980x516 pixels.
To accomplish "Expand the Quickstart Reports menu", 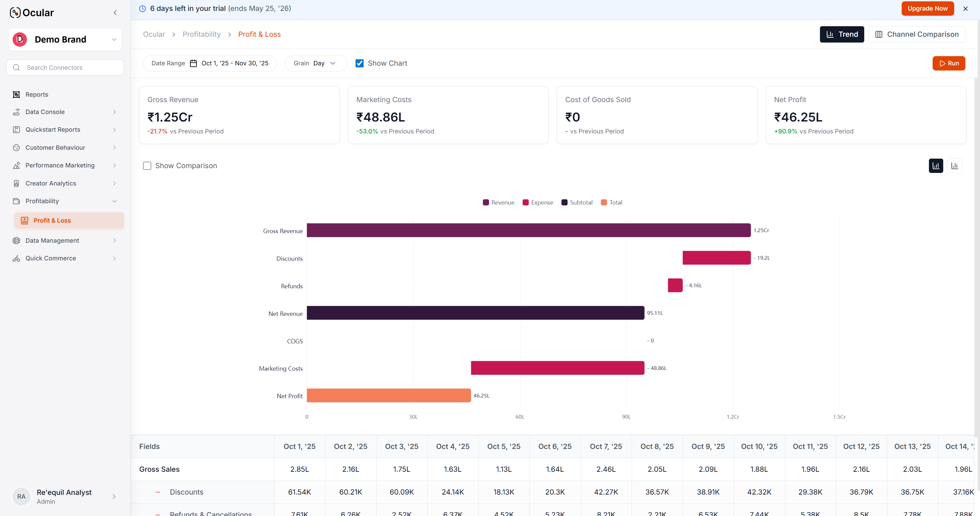I will (x=114, y=130).
